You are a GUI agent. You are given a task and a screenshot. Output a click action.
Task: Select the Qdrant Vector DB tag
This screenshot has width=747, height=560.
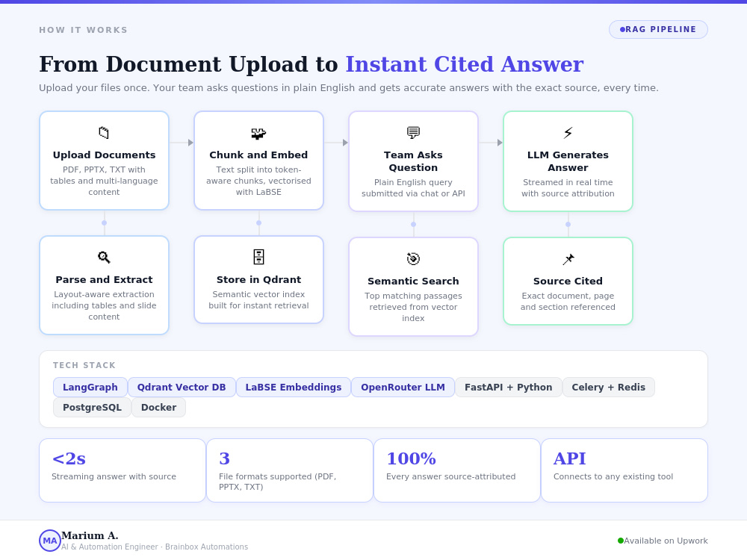click(182, 387)
